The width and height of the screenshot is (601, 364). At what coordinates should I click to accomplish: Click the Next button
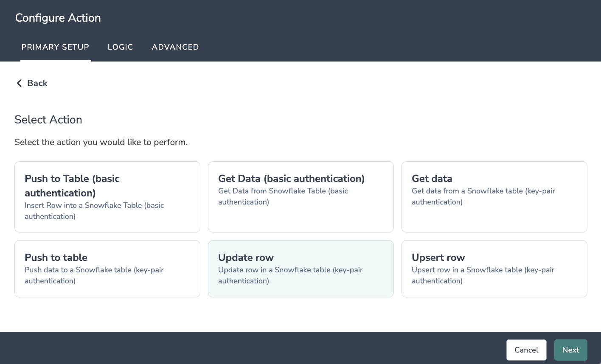[570, 350]
